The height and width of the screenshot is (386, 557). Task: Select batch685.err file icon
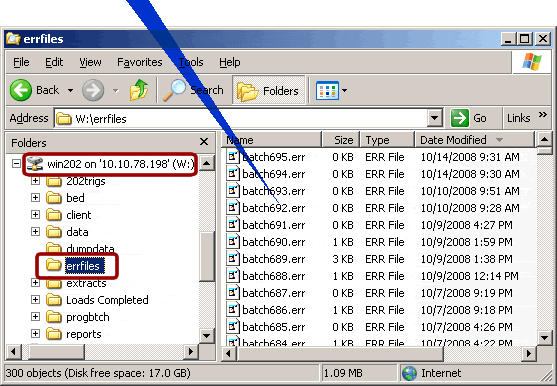(x=233, y=327)
